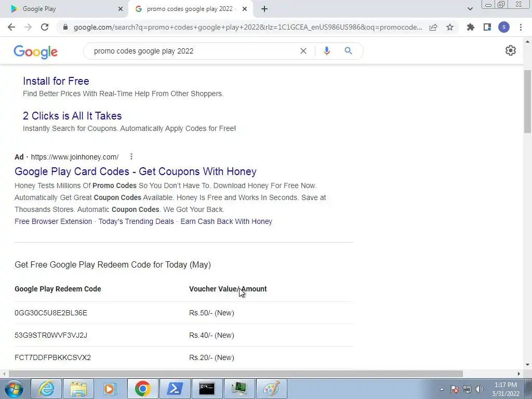Open Windows Explorer from taskbar

[78, 389]
